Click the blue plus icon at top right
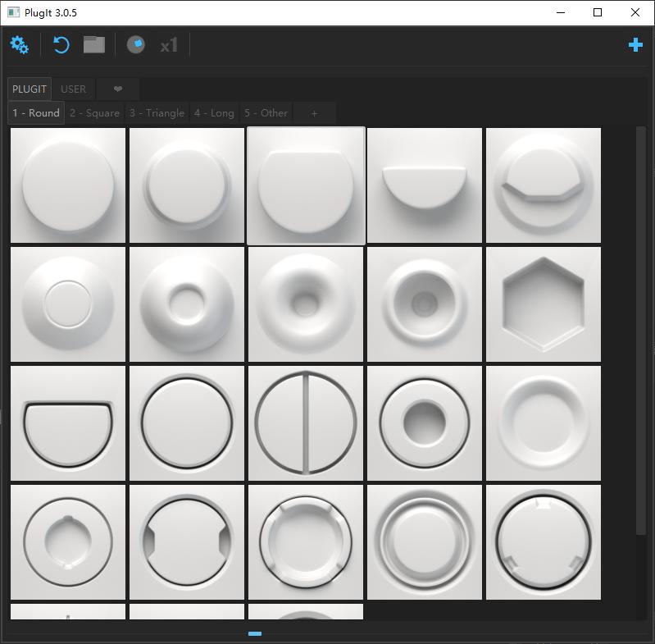Image resolution: width=655 pixels, height=644 pixels. [x=635, y=45]
